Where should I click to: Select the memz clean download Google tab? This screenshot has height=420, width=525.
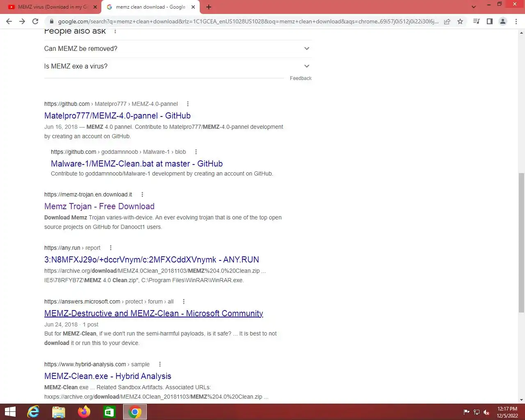point(151,7)
